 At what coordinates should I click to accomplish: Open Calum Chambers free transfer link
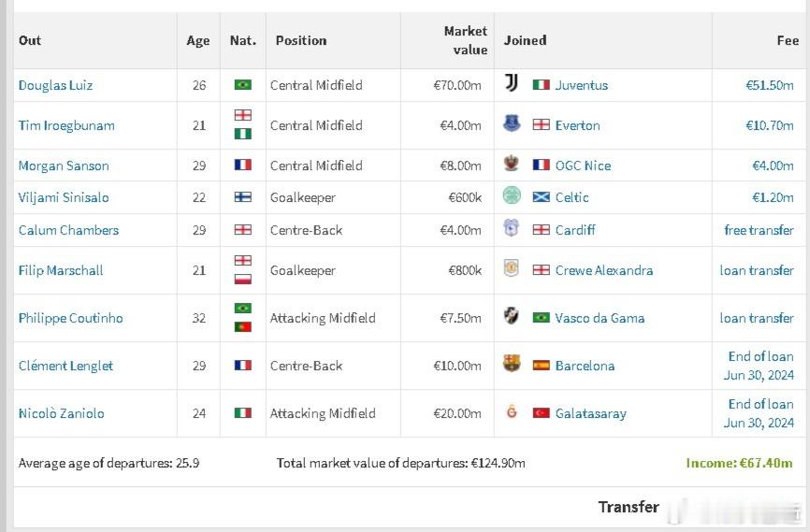point(759,230)
